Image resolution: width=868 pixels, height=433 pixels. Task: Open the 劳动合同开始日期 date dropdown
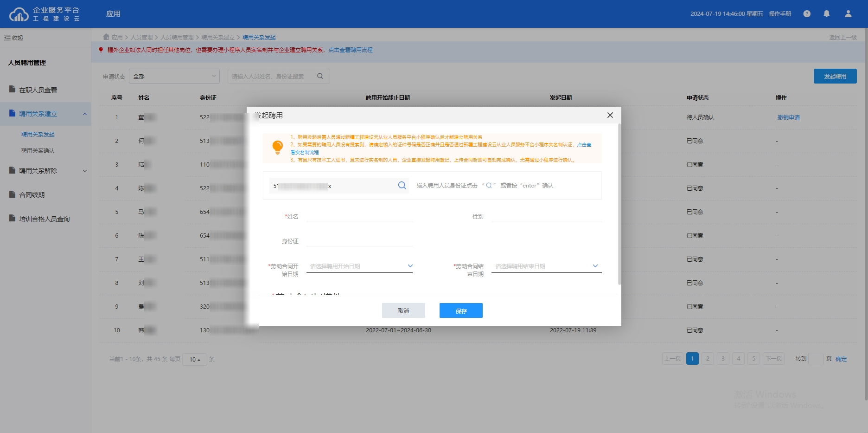359,266
